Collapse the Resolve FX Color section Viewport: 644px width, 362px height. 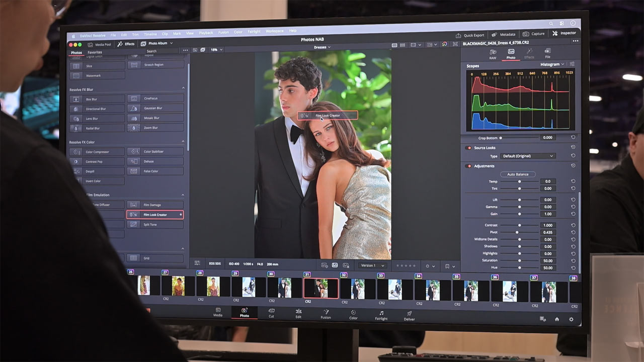point(183,142)
